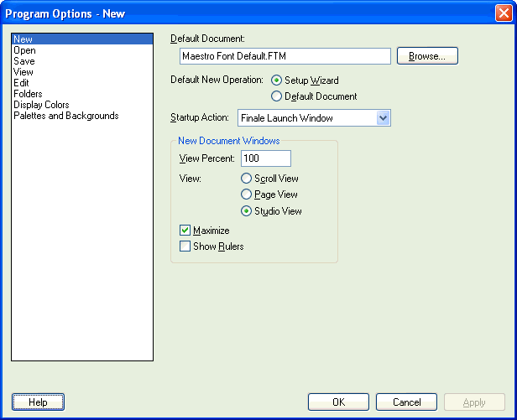Go to the Folders options category
The image size is (517, 420).
click(x=28, y=94)
